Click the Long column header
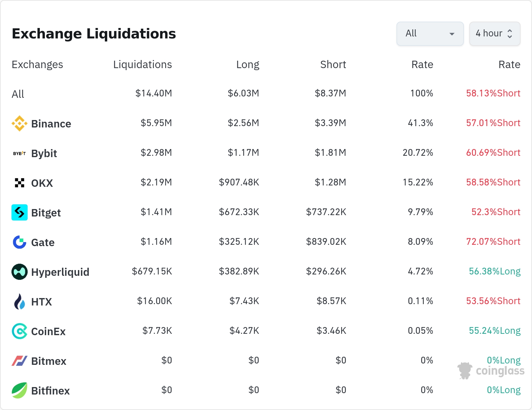Screen dimensions: 532x410 tap(247, 64)
